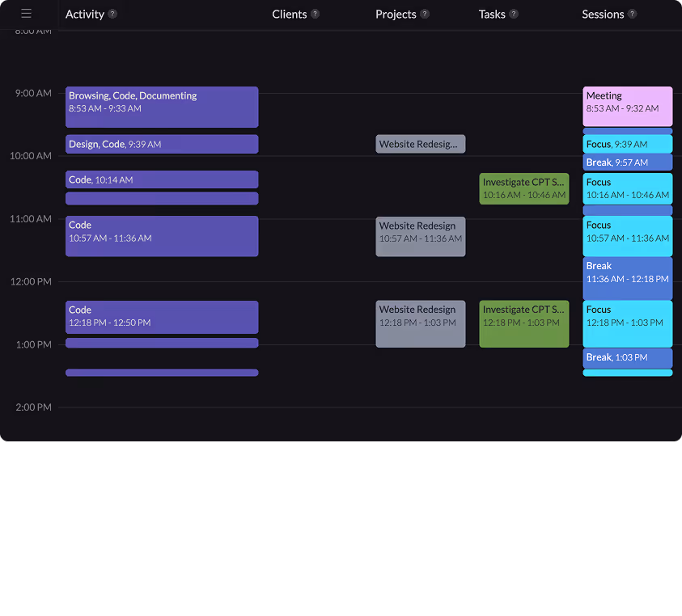Select Break session 11:36 AM - 12:18 PM

pyautogui.click(x=628, y=278)
